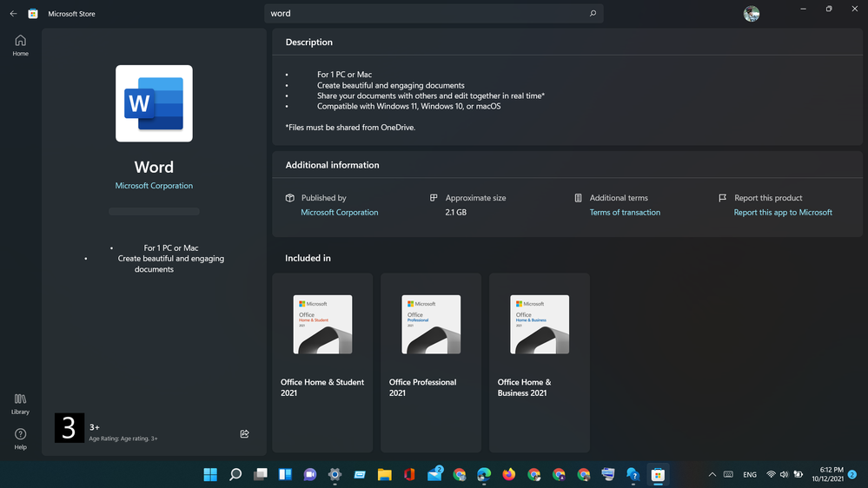Click the Additional information heading
The width and height of the screenshot is (868, 488).
[332, 165]
